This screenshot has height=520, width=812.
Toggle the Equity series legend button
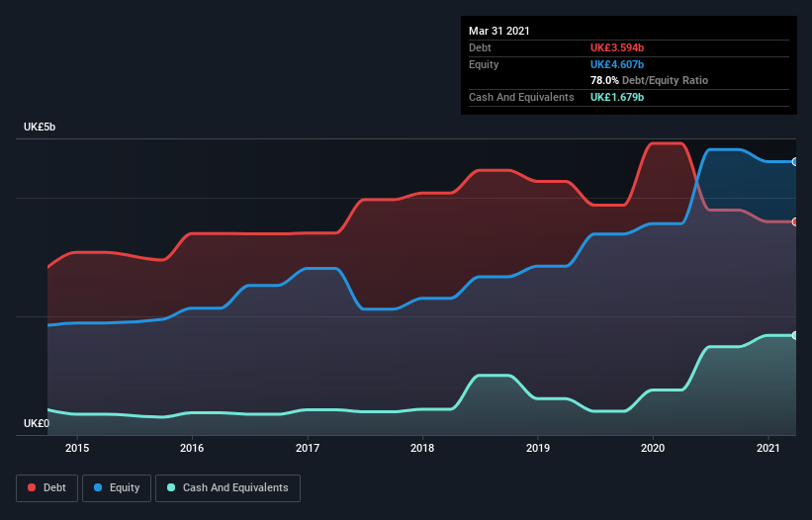click(117, 488)
